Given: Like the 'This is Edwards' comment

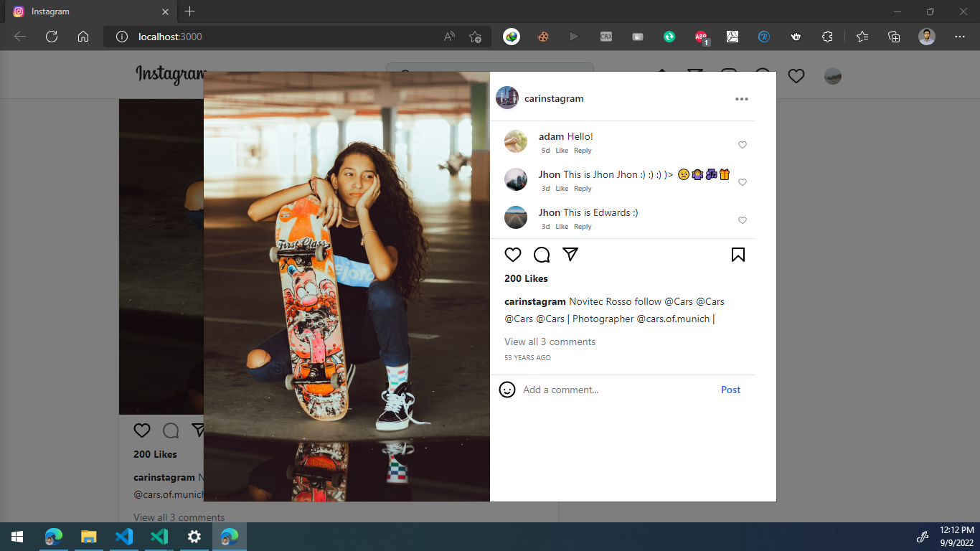Looking at the screenshot, I should click(x=743, y=220).
